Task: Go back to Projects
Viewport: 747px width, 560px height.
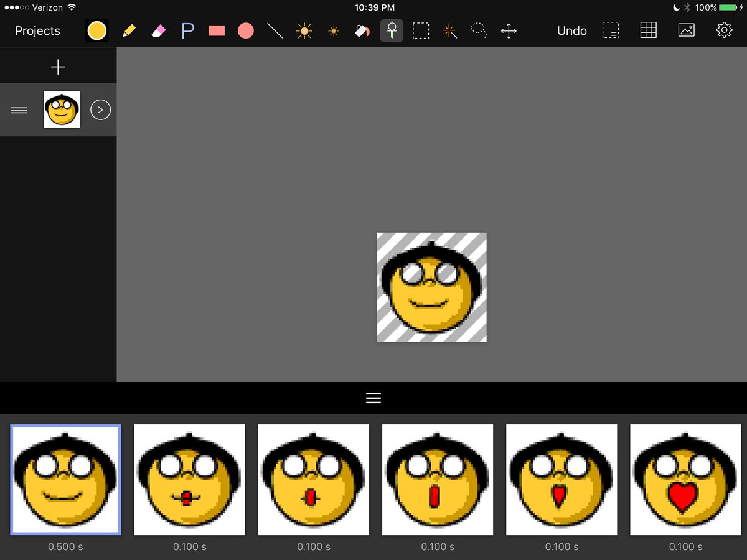Action: point(37,30)
